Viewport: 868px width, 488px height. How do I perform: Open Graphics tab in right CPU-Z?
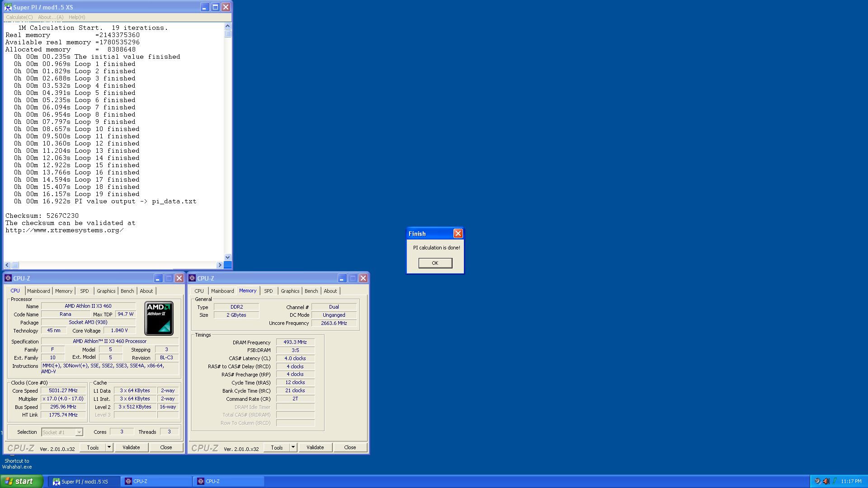pyautogui.click(x=290, y=291)
